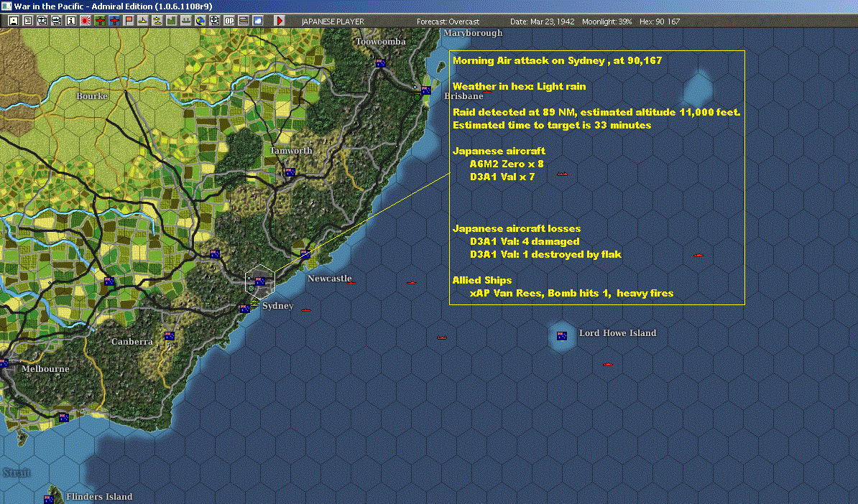Click the Bourke town label on the map
Image resolution: width=858 pixels, height=504 pixels.
click(92, 96)
